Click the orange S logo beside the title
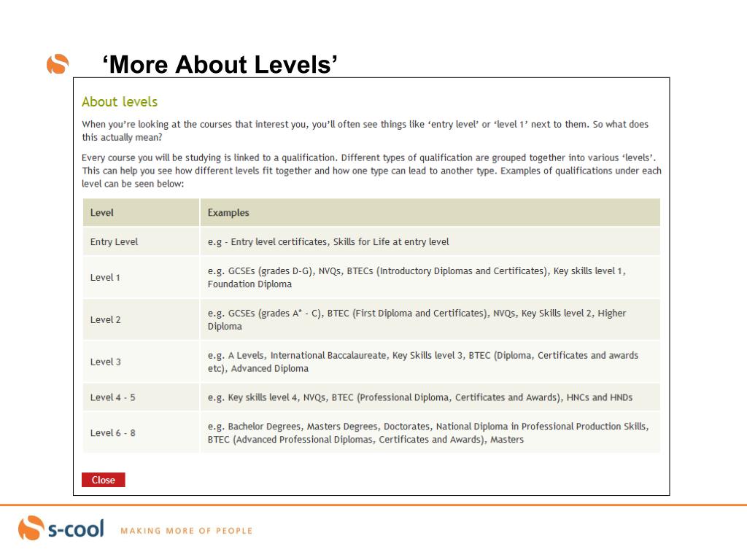This screenshot has height=560, width=747. [x=58, y=64]
